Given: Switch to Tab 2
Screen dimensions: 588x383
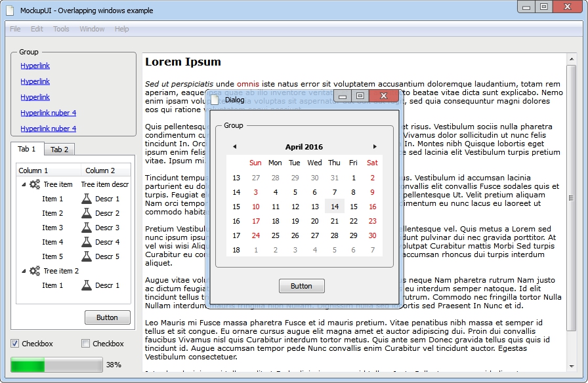Looking at the screenshot, I should point(60,150).
